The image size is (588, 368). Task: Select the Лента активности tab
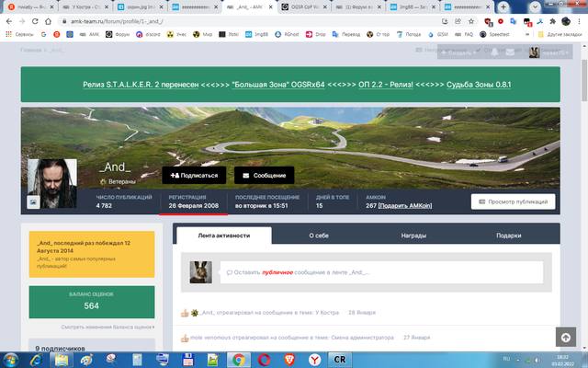(x=224, y=236)
